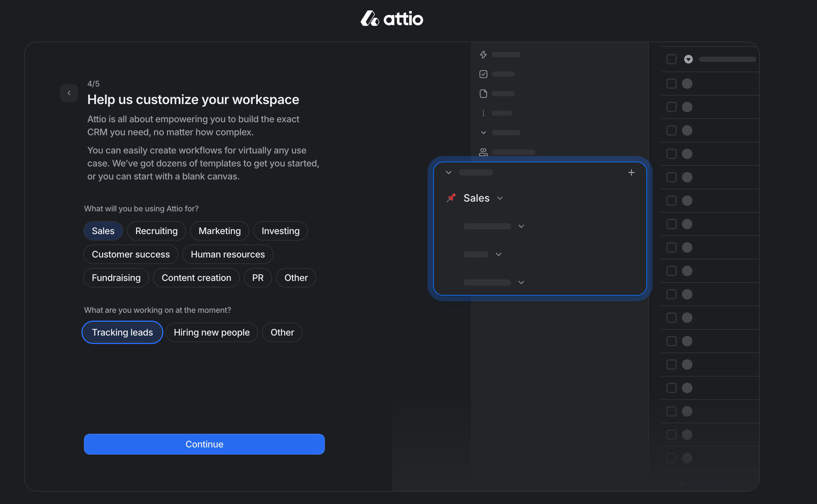The width and height of the screenshot is (817, 504).
Task: Click the red pushpin icon beside Sales
Action: (451, 198)
